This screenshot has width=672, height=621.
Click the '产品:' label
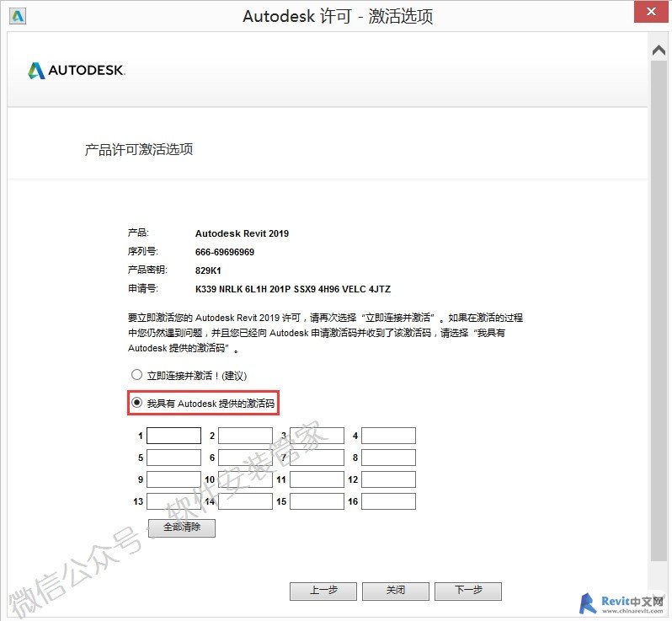point(138,233)
